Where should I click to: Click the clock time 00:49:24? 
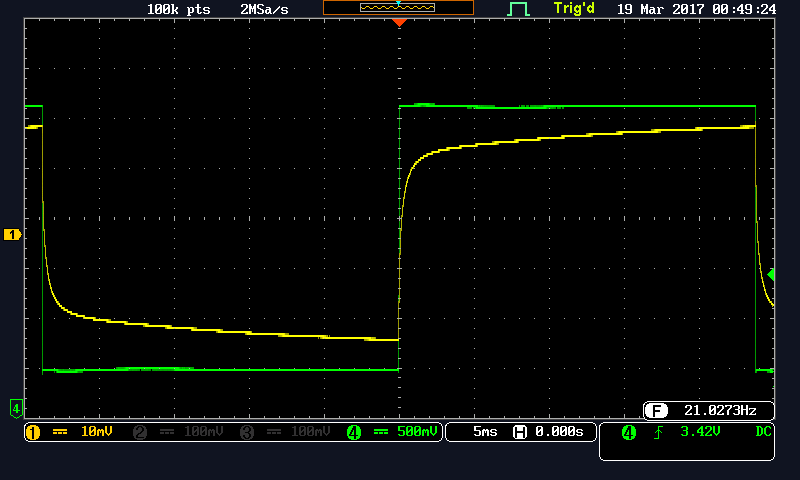click(x=744, y=9)
